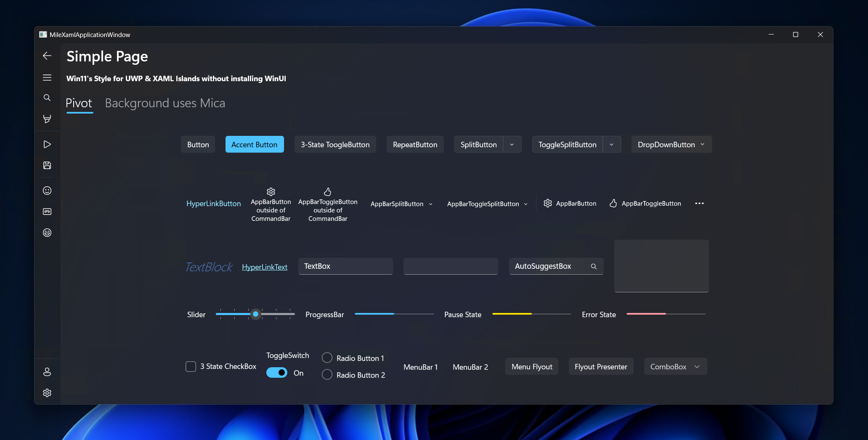
Task: Click inside the TextBox field
Action: (x=345, y=266)
